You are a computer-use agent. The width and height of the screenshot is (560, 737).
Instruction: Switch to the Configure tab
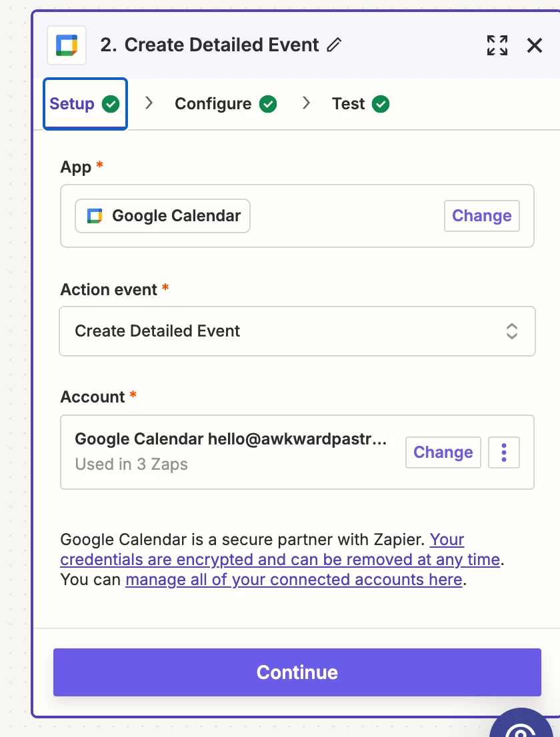tap(213, 104)
